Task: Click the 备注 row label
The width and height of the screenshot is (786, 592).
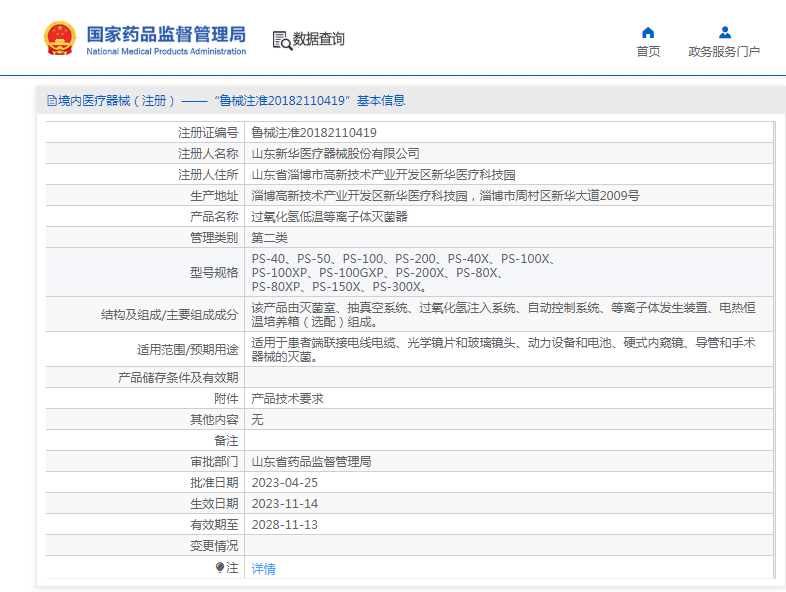Action: point(226,441)
